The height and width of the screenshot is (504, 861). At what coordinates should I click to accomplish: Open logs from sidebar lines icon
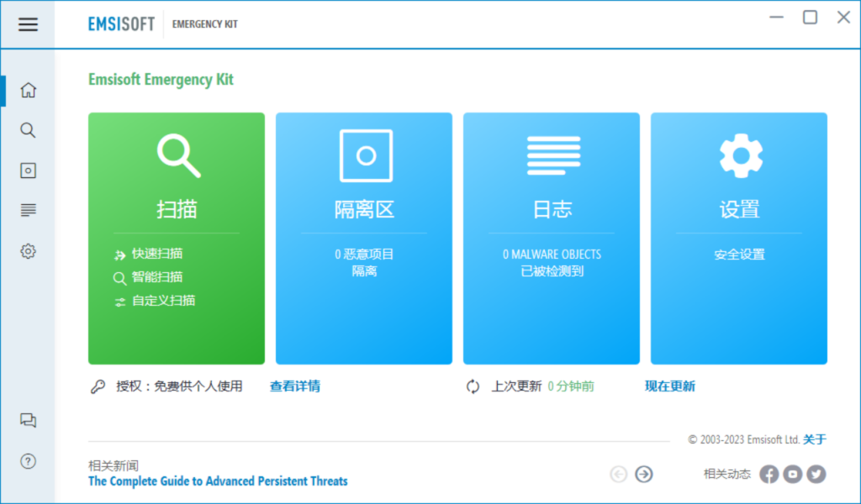click(x=28, y=210)
